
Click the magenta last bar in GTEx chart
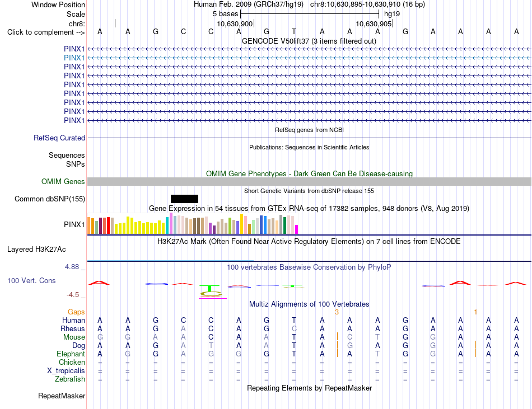pos(297,229)
